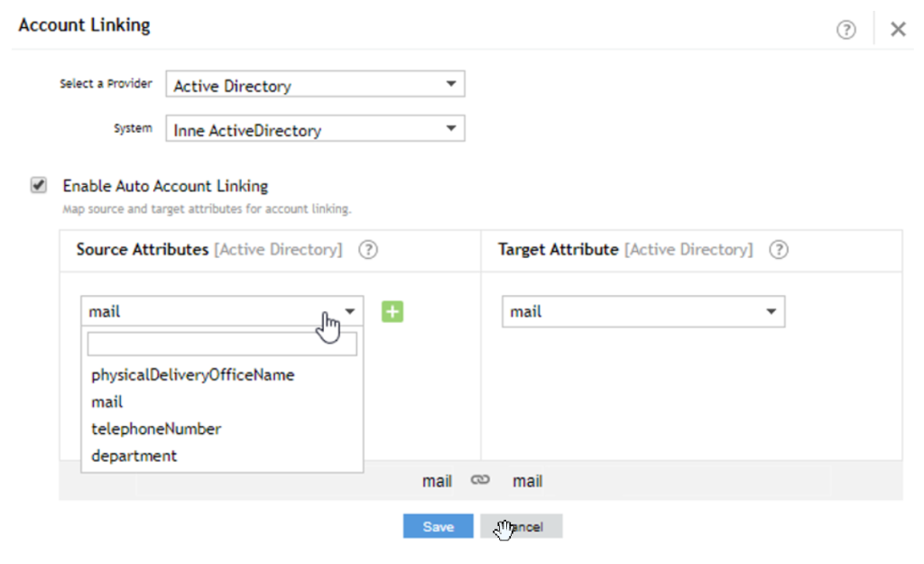Click help icon beside Target Attribute

click(x=779, y=250)
